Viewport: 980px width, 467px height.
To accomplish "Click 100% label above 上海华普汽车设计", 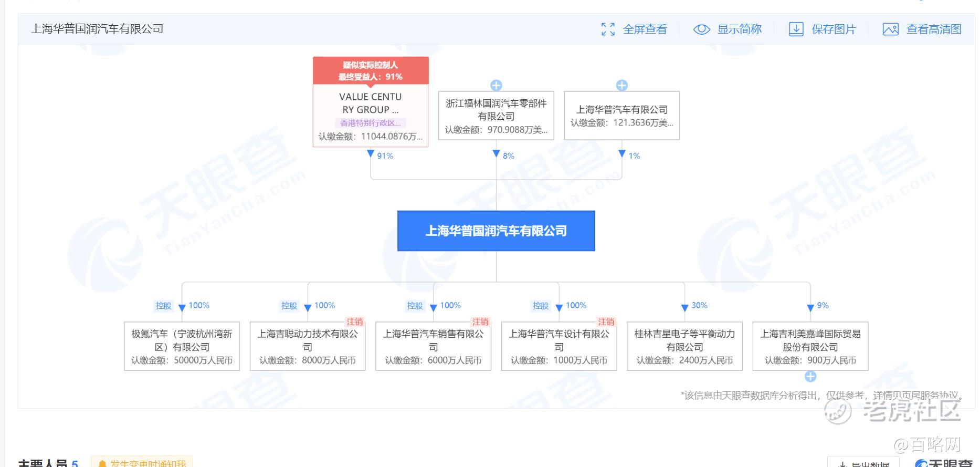I will pyautogui.click(x=576, y=305).
